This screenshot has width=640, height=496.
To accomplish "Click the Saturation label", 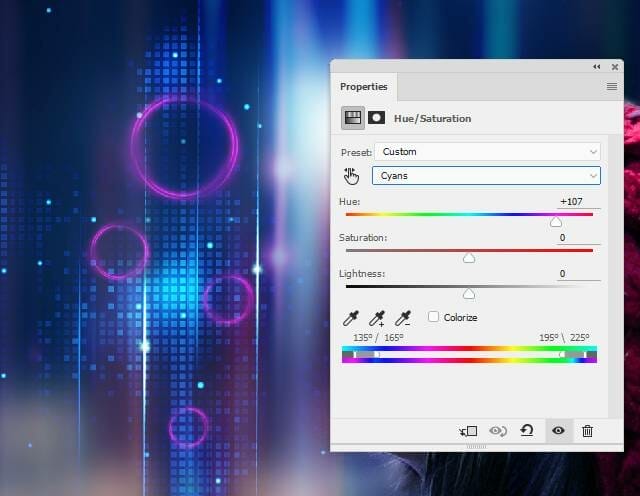I will pyautogui.click(x=363, y=238).
